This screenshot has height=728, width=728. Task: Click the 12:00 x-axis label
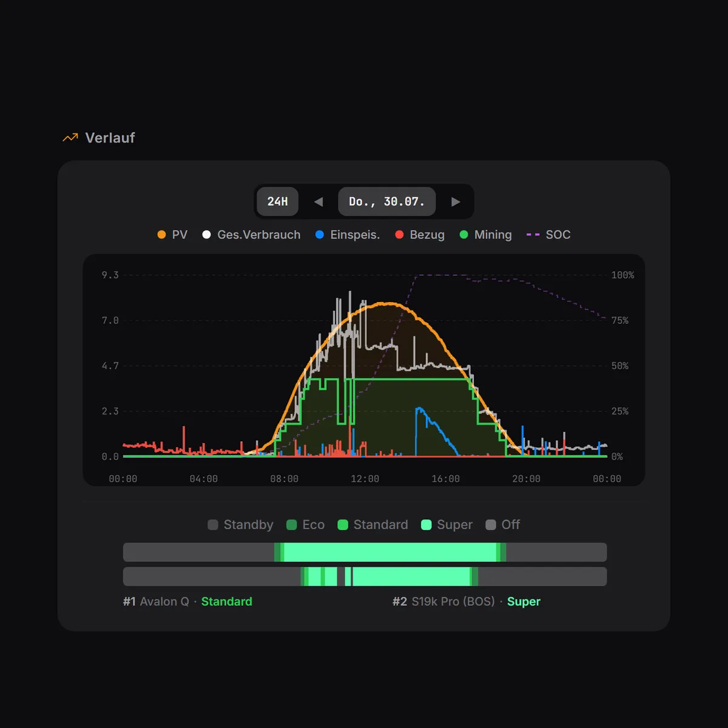coord(365,479)
